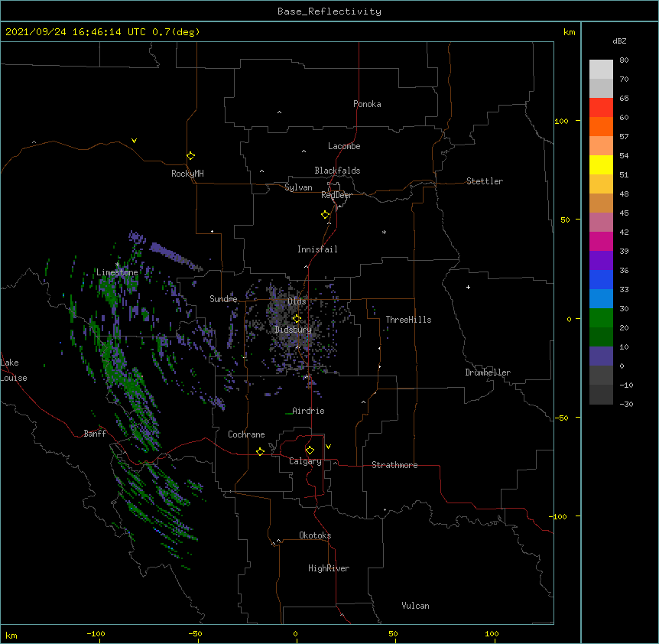
Task: Click the Okotoks town label
Action: coord(315,535)
